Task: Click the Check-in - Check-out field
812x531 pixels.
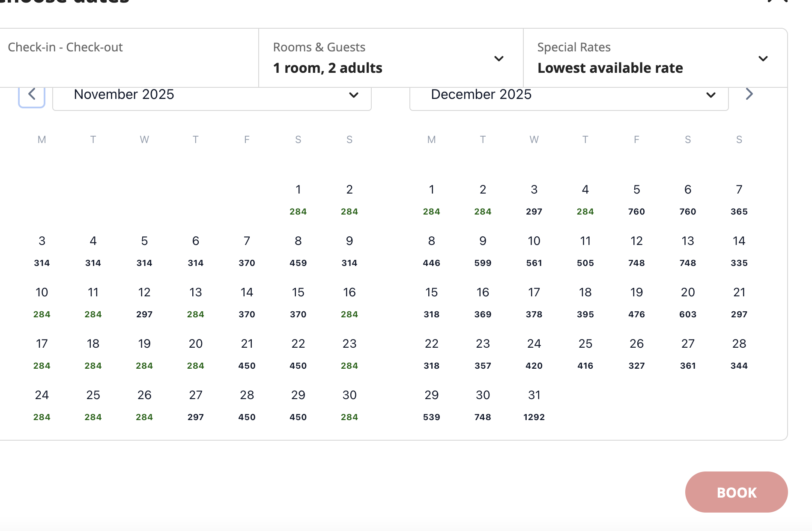Action: 128,58
